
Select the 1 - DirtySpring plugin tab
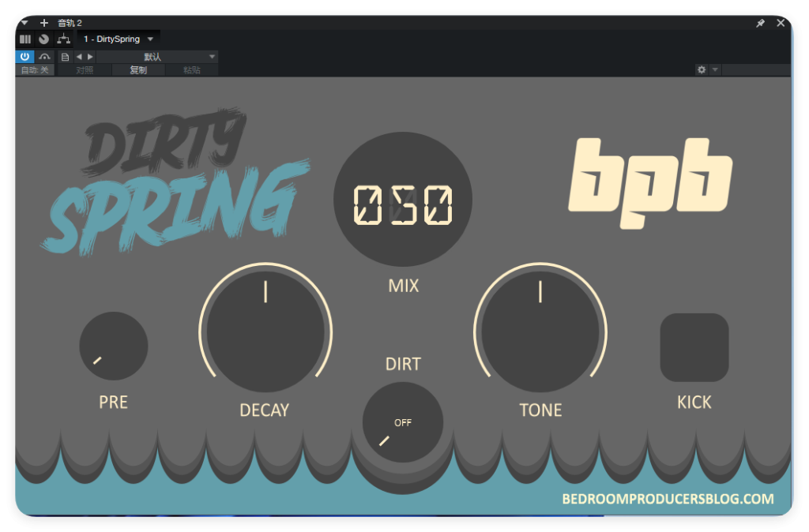pyautogui.click(x=112, y=39)
